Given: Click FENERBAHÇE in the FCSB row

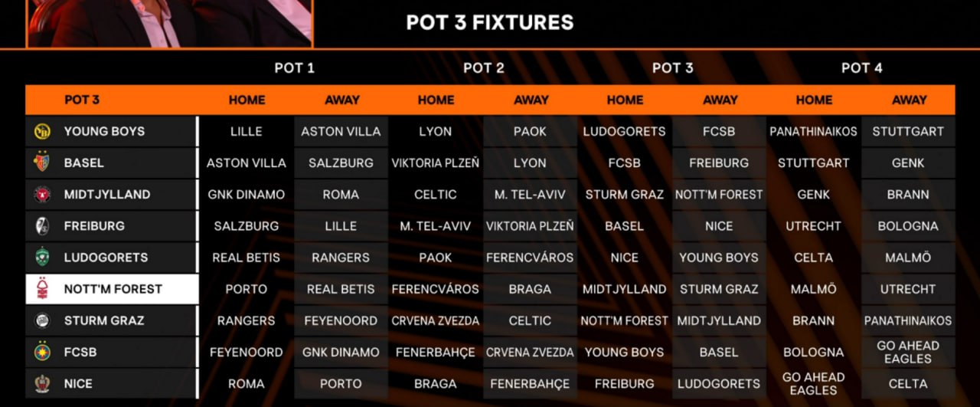Looking at the screenshot, I should coord(436,352).
